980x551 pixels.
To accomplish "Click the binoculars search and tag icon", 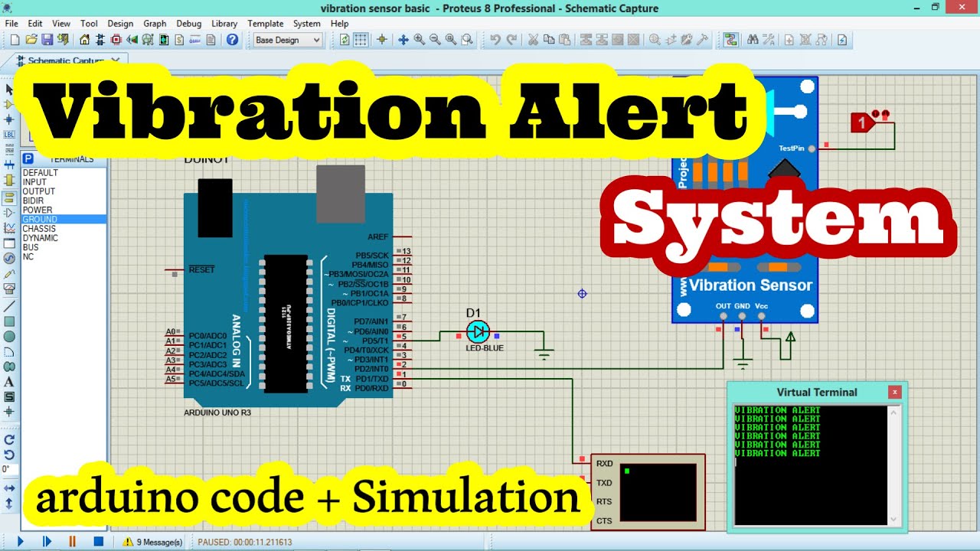I will coord(752,40).
